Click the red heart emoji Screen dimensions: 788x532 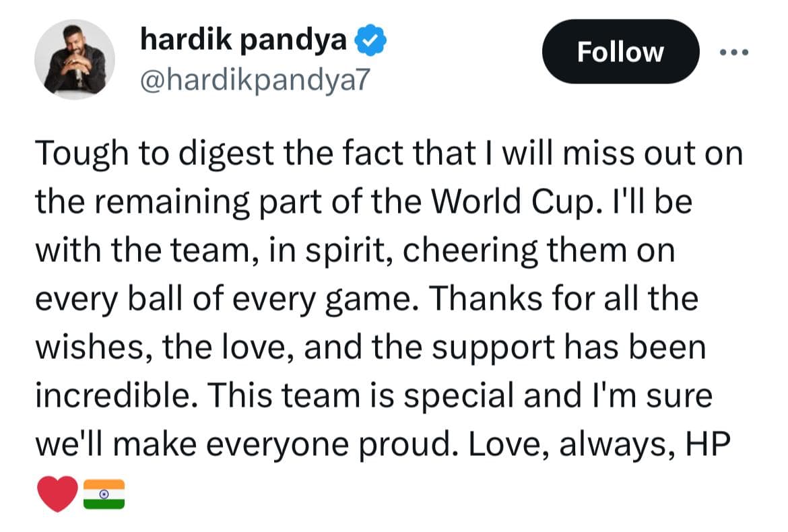(x=57, y=494)
